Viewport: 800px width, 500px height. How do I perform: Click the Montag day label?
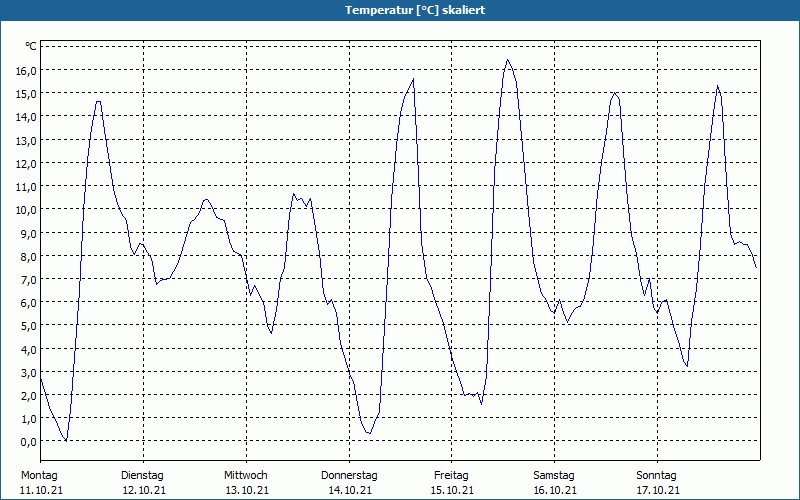pyautogui.click(x=39, y=476)
